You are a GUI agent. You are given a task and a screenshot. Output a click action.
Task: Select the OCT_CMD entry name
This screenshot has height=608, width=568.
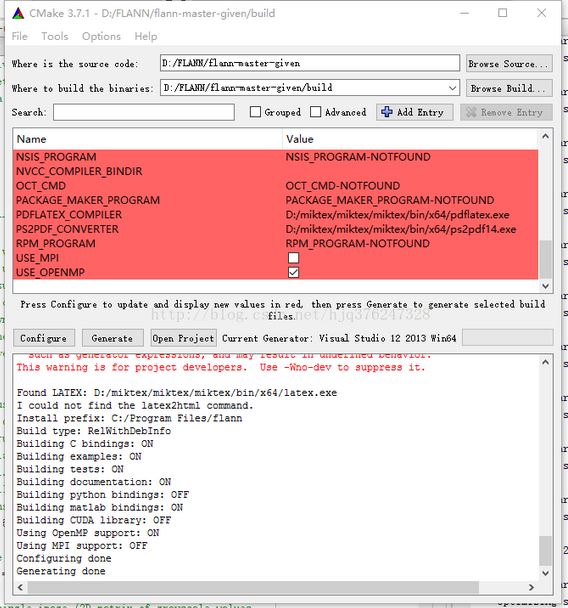tap(41, 186)
